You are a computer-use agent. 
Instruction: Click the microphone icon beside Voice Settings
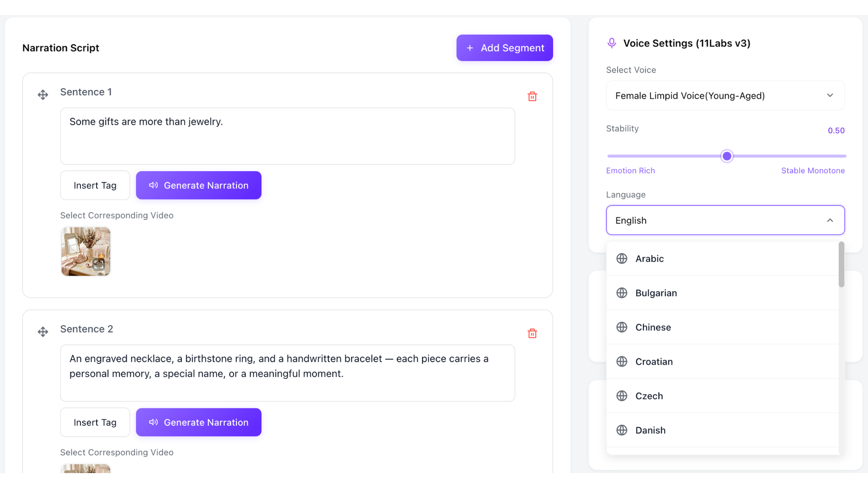click(x=612, y=43)
